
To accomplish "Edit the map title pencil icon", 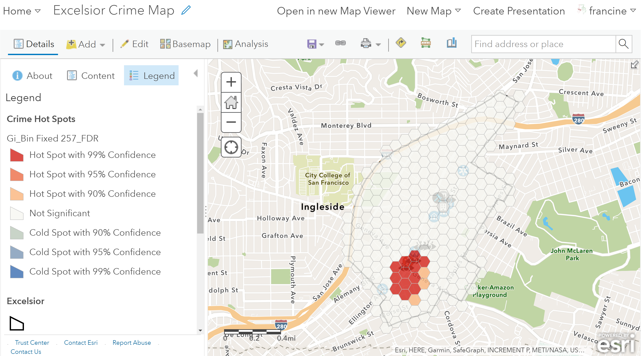I will pos(186,11).
